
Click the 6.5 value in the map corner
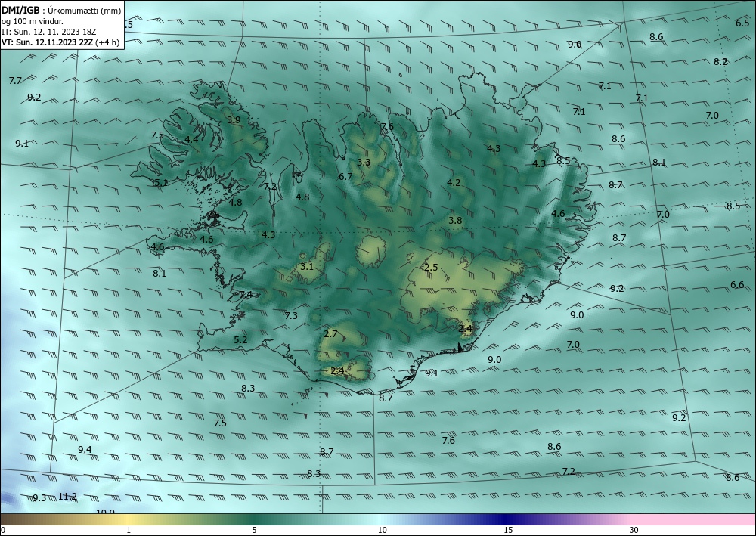742,23
